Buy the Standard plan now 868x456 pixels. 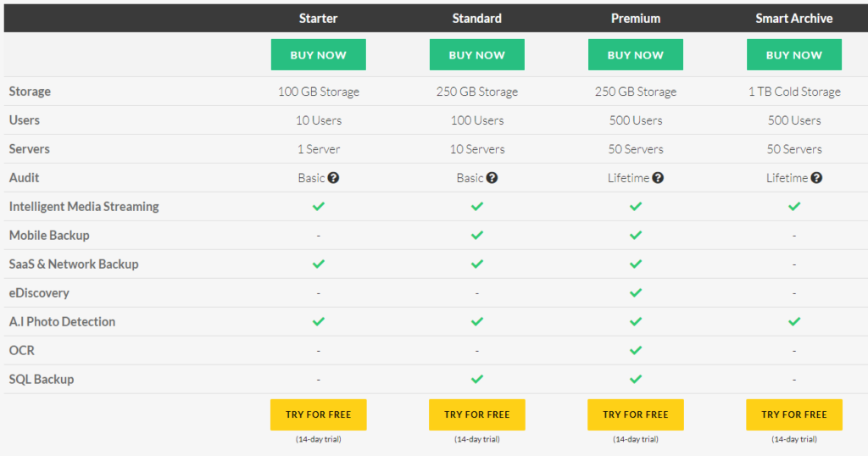(477, 55)
